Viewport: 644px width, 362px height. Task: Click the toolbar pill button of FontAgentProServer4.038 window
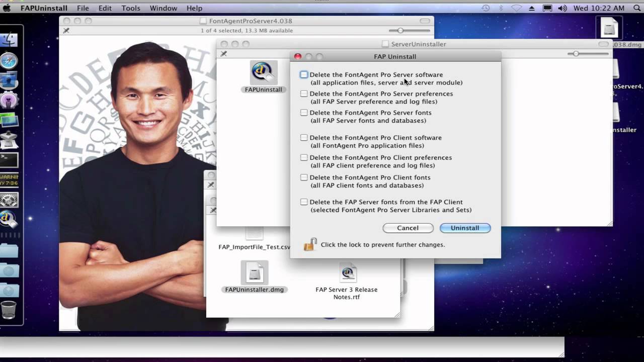[x=425, y=21]
